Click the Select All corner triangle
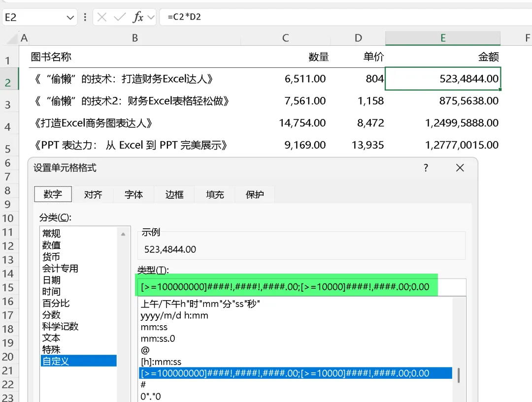 pyautogui.click(x=12, y=39)
